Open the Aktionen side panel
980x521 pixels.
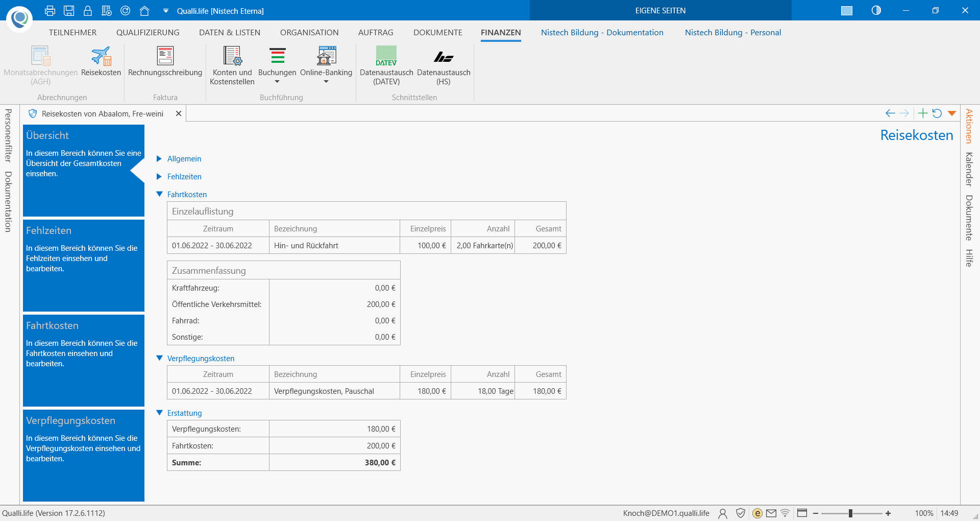969,126
